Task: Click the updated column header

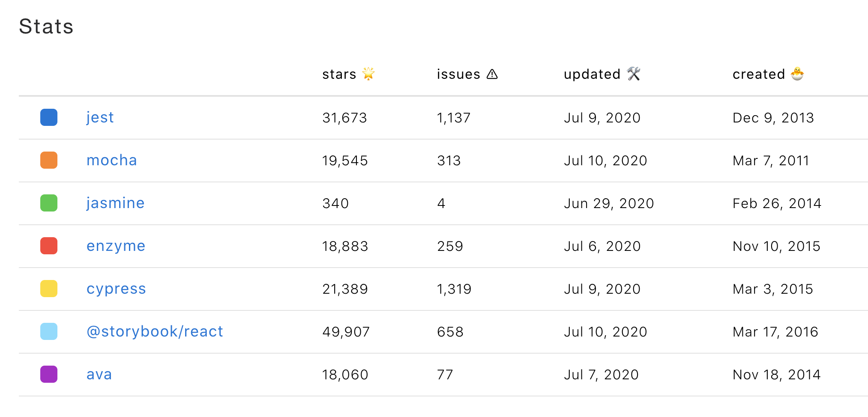Action: point(602,74)
